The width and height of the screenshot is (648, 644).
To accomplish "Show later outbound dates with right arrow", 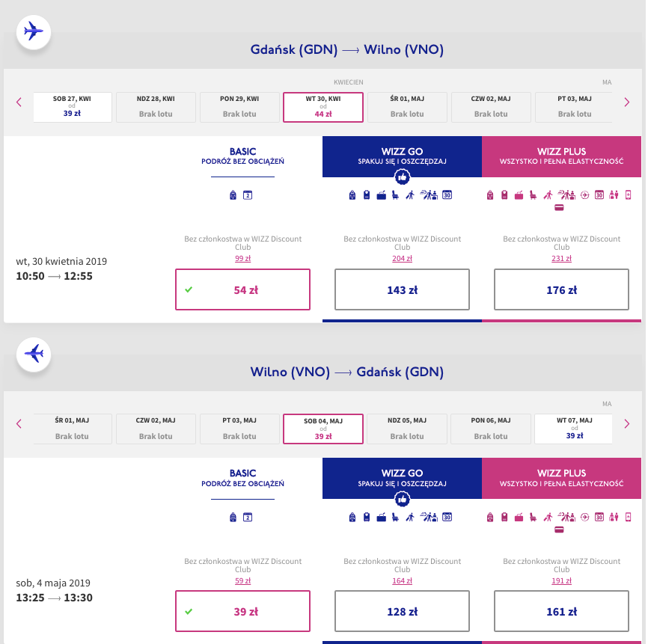I will pyautogui.click(x=627, y=102).
